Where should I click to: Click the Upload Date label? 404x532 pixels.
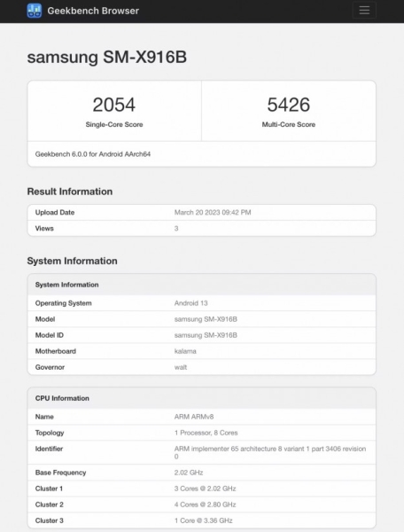coord(55,213)
